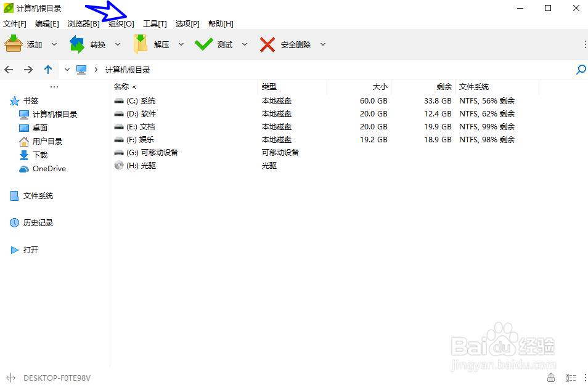Image resolution: width=588 pixels, height=385 pixels.
Task: Expand the 添加 button dropdown options
Action: pyautogui.click(x=54, y=44)
